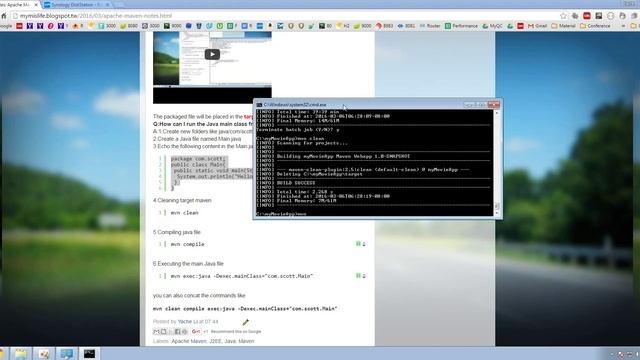The width and height of the screenshot is (640, 360).
Task: Play the embedded video thumbnail
Action: point(212,54)
